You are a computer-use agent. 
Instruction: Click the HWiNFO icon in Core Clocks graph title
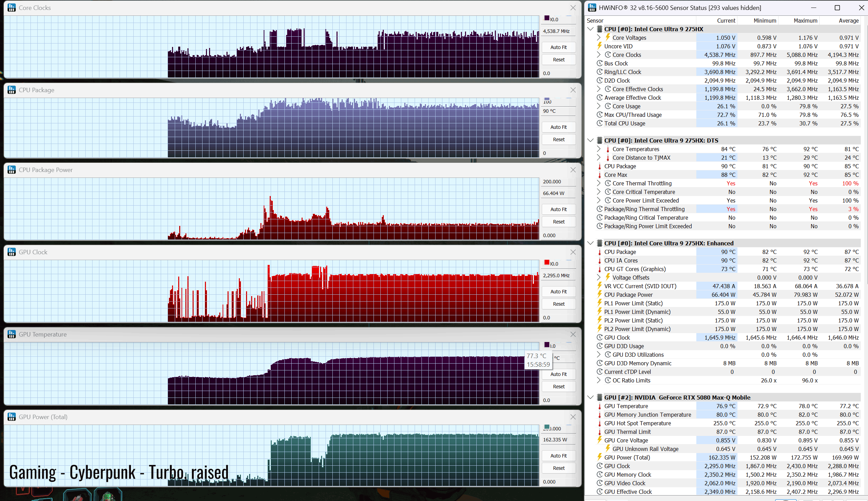point(12,8)
